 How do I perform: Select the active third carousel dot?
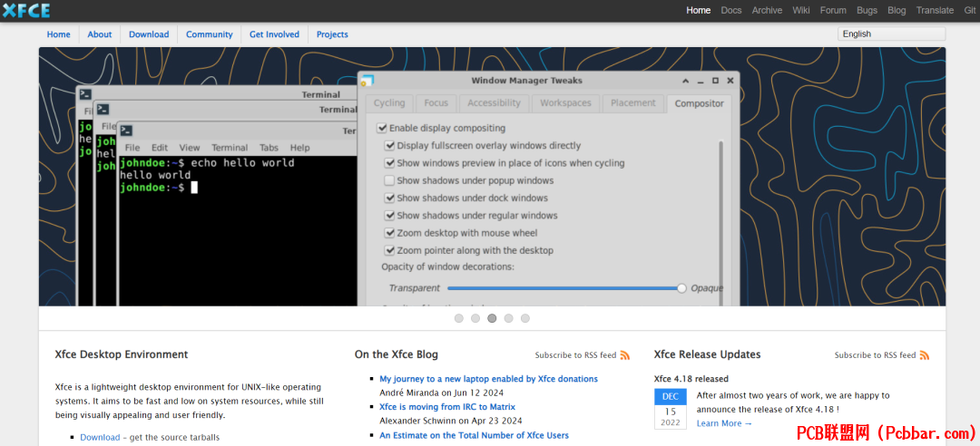pyautogui.click(x=492, y=318)
